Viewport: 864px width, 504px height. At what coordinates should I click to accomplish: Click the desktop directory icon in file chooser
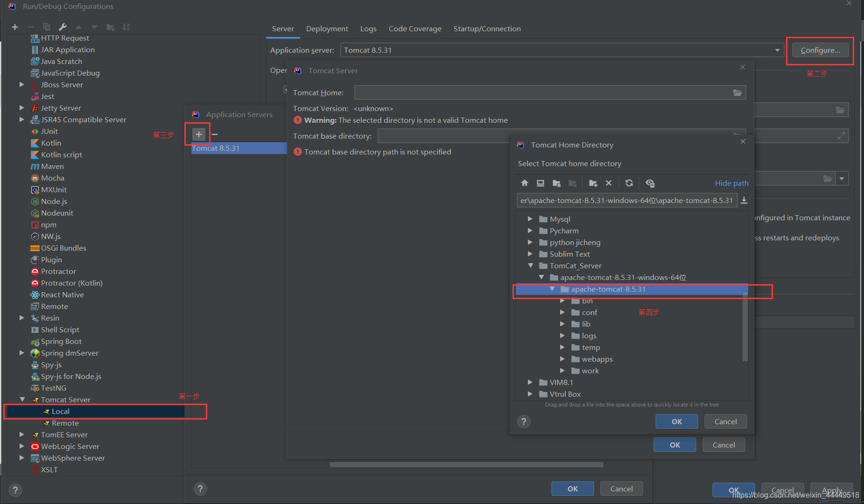541,183
